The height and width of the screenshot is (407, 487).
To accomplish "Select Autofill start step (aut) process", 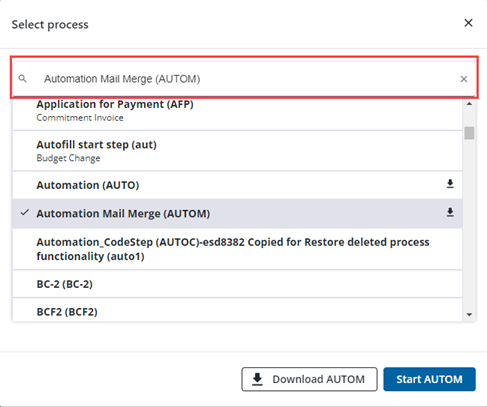I will point(237,151).
